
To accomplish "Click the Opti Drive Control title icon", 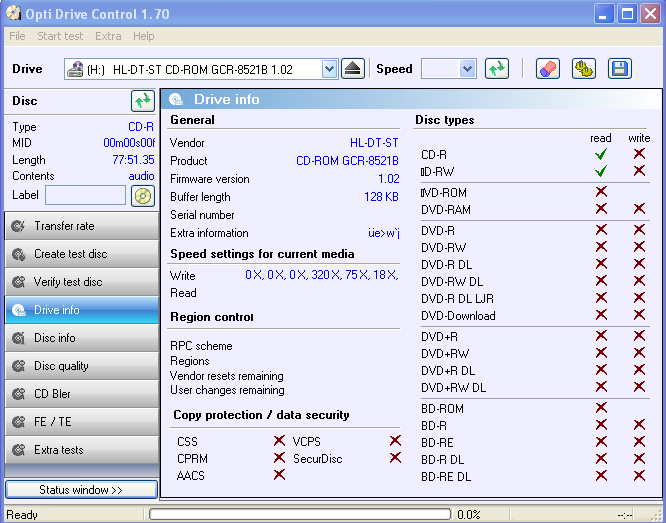I will [x=14, y=14].
